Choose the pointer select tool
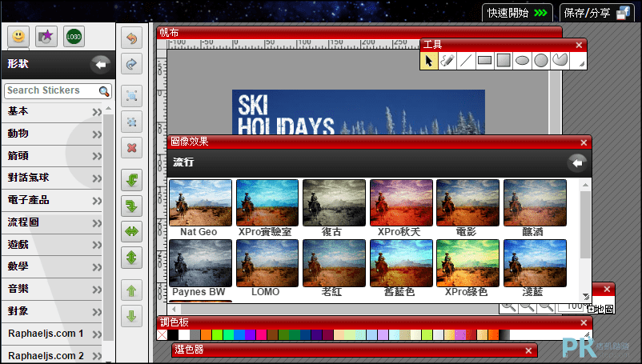The image size is (642, 364). pos(429,61)
